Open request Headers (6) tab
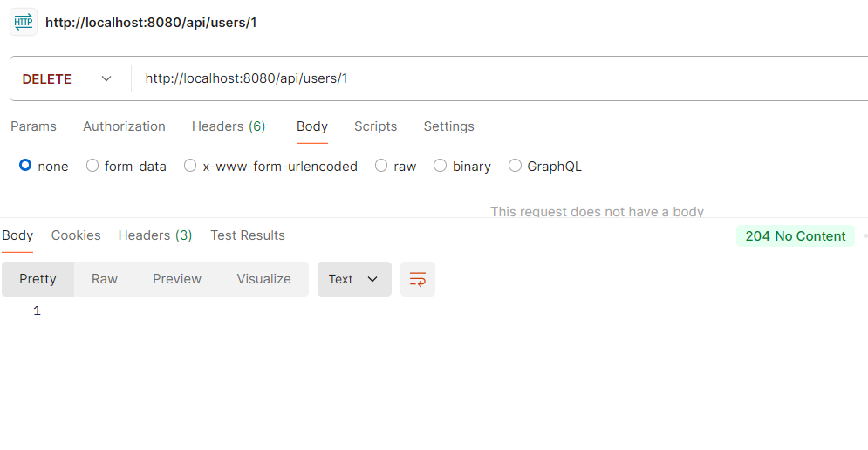This screenshot has height=450, width=868. pyautogui.click(x=229, y=126)
